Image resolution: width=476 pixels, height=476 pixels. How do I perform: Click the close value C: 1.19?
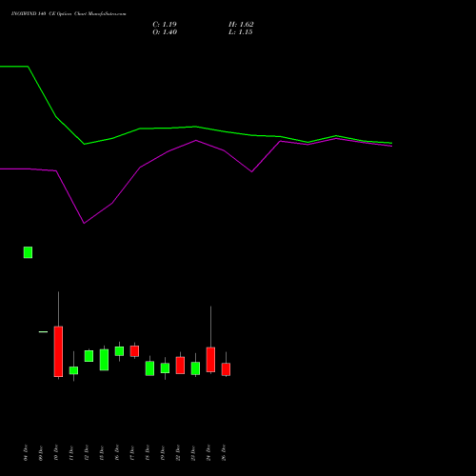[165, 25]
